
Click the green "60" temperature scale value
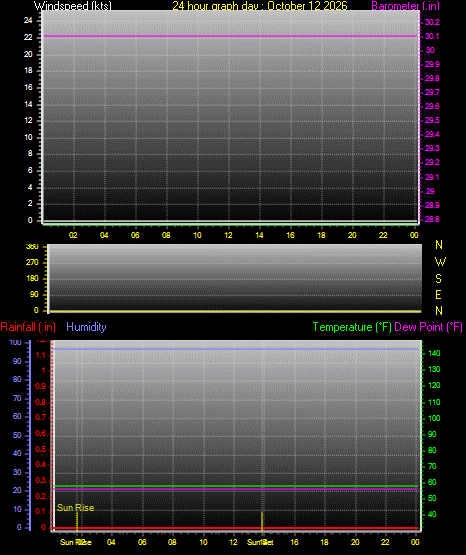(x=432, y=482)
